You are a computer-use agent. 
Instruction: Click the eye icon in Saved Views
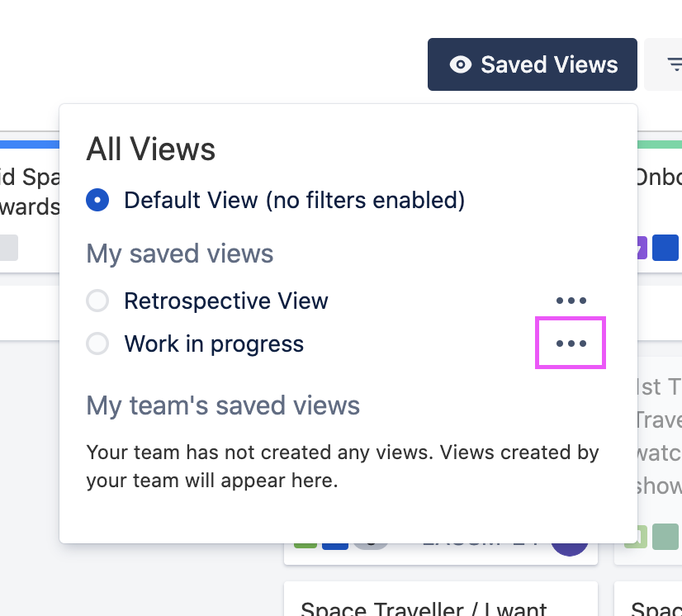click(x=460, y=64)
